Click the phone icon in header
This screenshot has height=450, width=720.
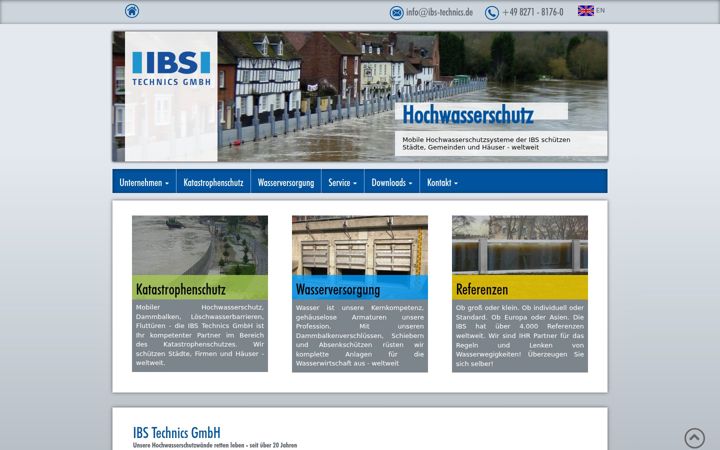pyautogui.click(x=491, y=13)
